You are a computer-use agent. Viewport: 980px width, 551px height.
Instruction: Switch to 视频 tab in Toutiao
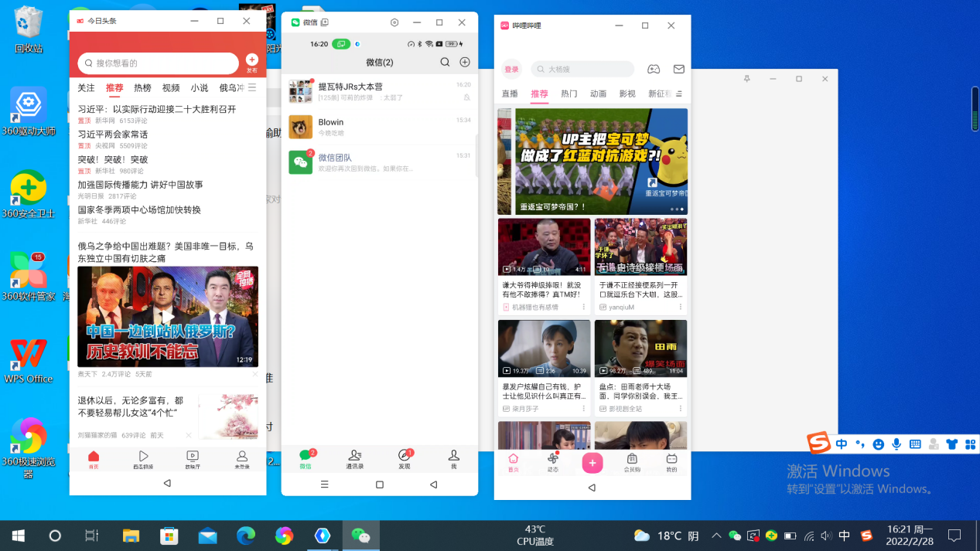[x=171, y=88]
